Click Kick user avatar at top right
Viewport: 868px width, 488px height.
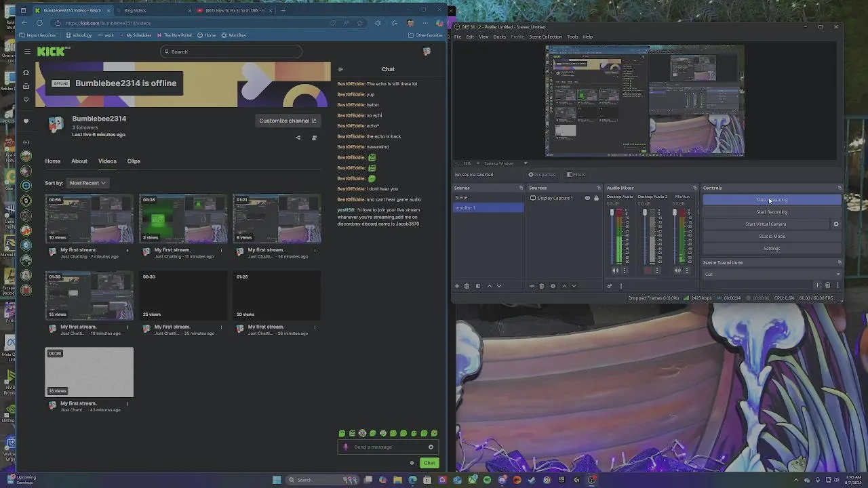point(427,52)
